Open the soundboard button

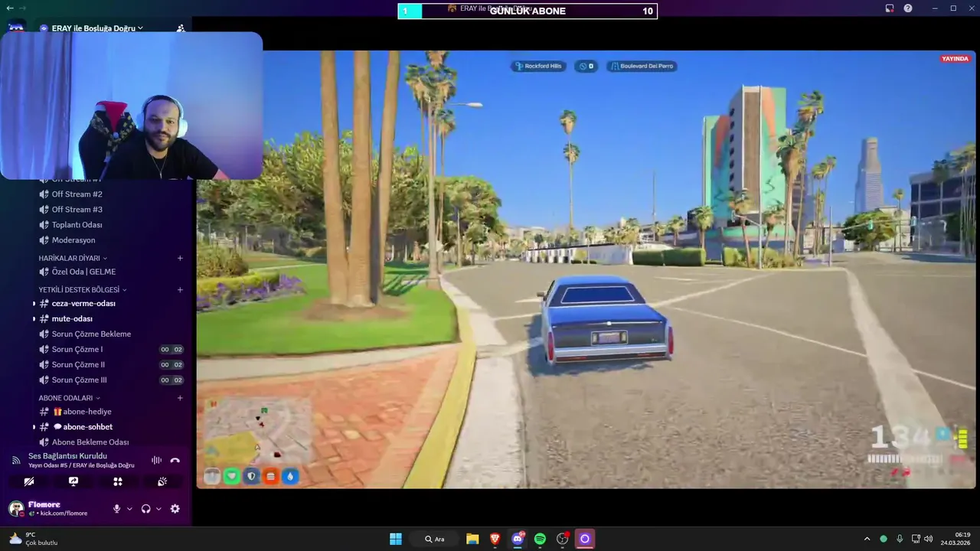click(162, 481)
